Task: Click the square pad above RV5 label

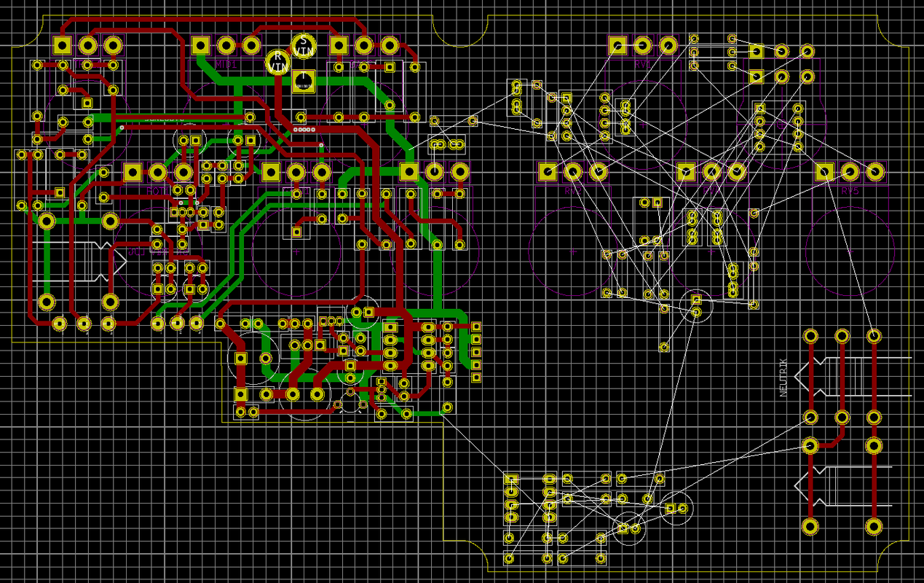Action: tap(824, 172)
